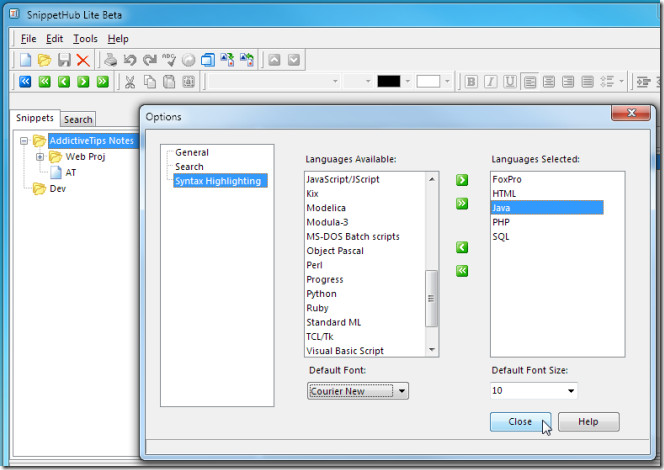The image size is (664, 470).
Task: Toggle align right formatting
Action: [568, 82]
